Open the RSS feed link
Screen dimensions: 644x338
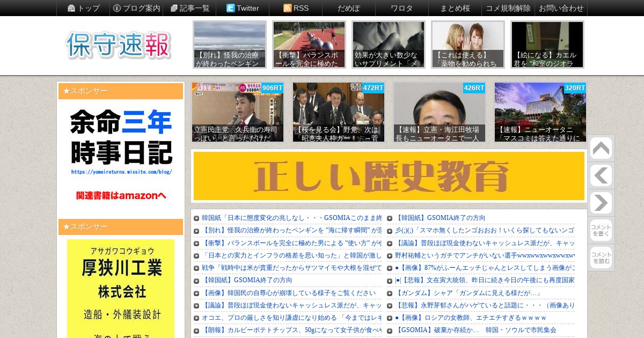296,8
